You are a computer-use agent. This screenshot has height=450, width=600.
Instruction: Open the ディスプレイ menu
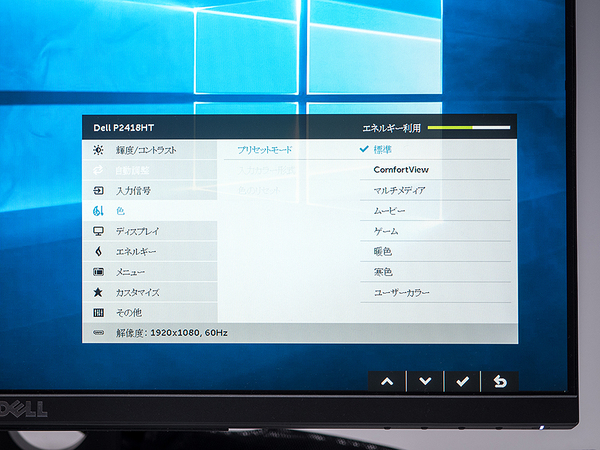tap(150, 231)
